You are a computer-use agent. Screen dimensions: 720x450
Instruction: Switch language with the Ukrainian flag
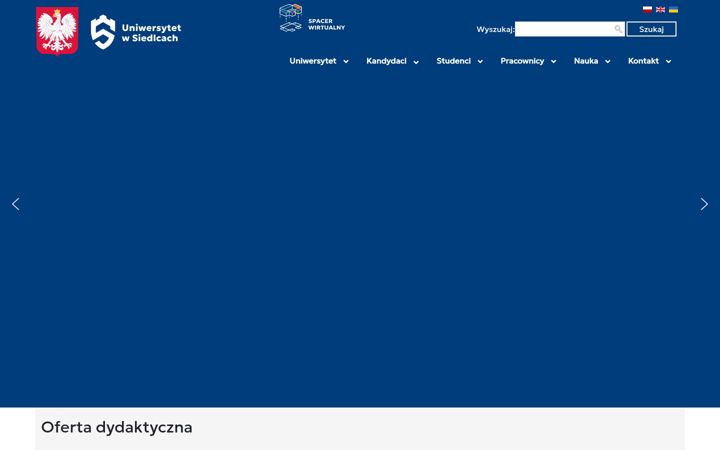tap(673, 10)
